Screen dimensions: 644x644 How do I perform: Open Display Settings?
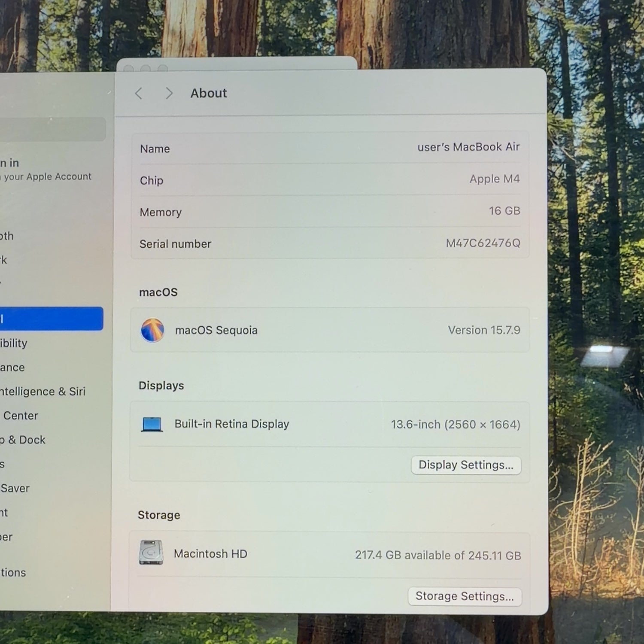point(466,465)
